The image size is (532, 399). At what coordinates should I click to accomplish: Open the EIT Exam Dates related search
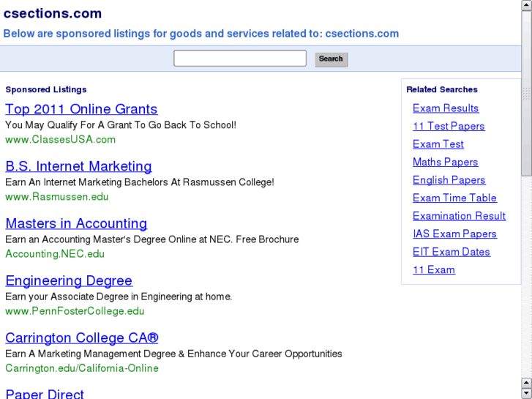tap(452, 252)
